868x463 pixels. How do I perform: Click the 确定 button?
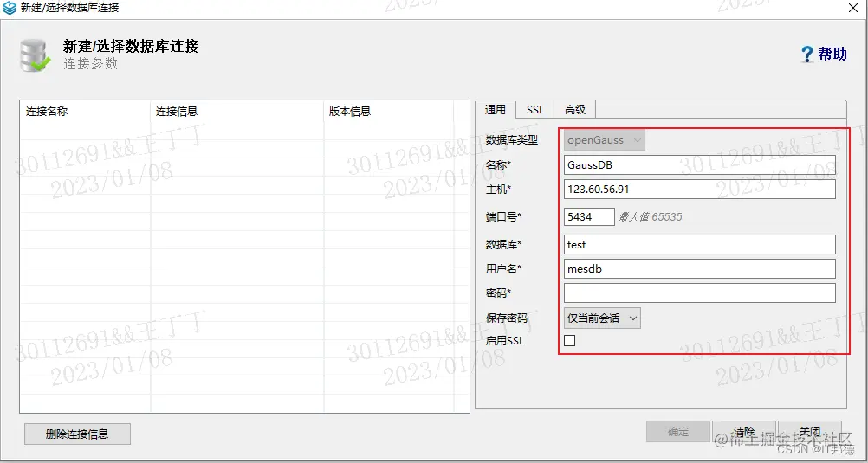point(678,432)
